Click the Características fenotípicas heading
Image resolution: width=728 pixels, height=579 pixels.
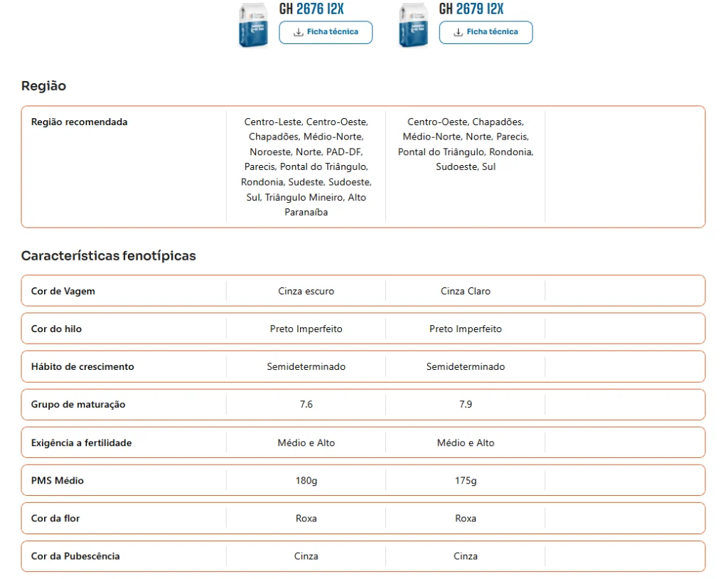(x=109, y=255)
